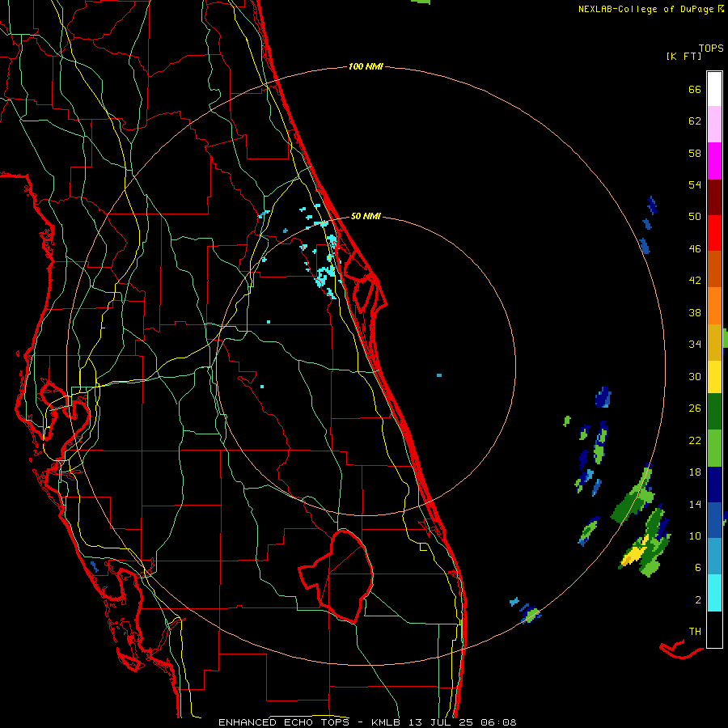
Task: Click the legend value "10"
Action: [x=695, y=535]
